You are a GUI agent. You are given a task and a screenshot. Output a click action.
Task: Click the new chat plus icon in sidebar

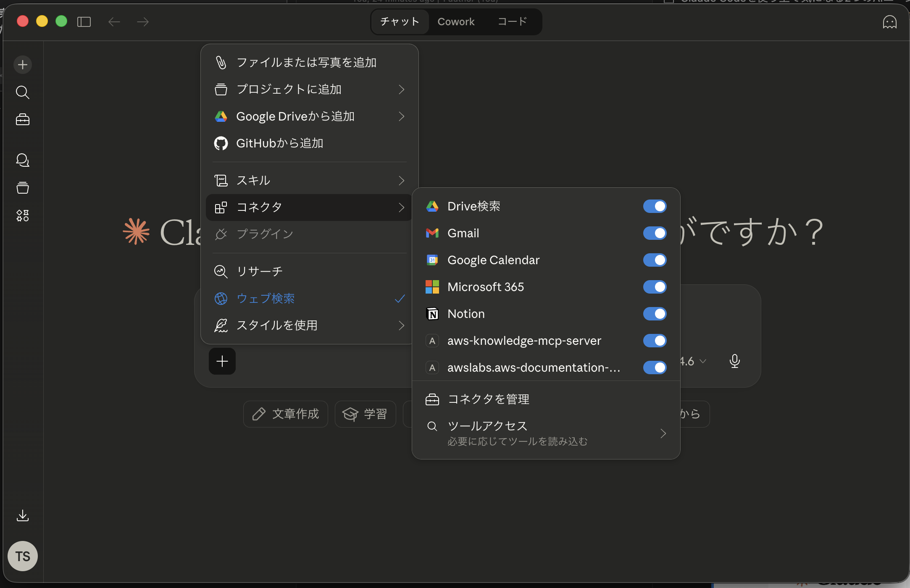click(23, 65)
